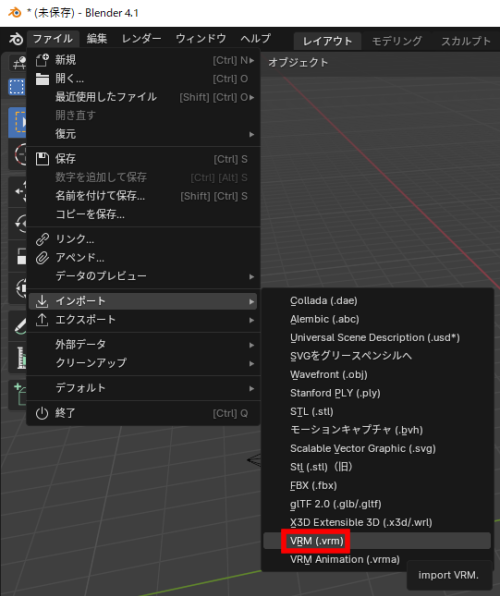500x596 pixels.
Task: Choose SVGをグリースペンシルへ import
Action: (x=377, y=356)
